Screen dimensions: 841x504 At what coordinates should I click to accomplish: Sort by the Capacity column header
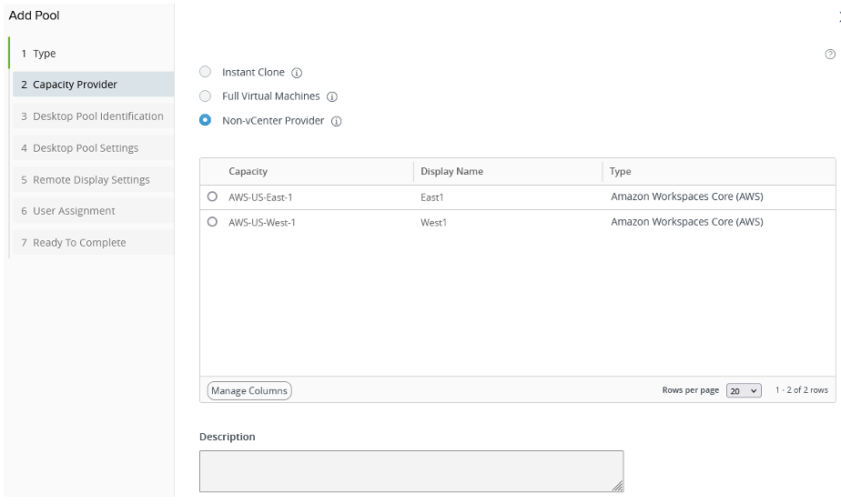coord(248,171)
